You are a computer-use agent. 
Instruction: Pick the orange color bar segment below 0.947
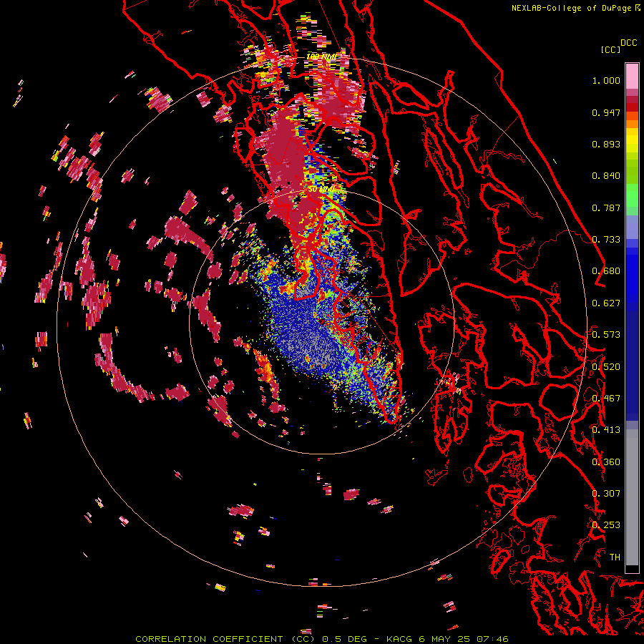[632, 124]
